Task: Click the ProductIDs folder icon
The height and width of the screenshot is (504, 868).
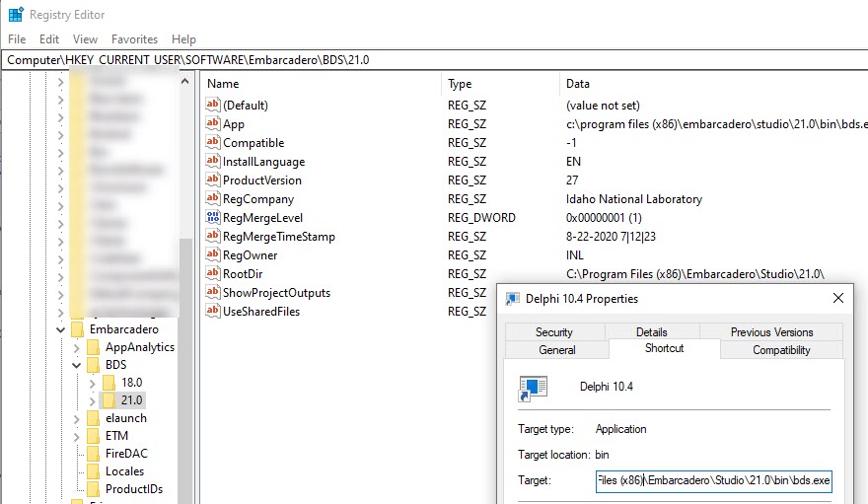Action: [94, 488]
